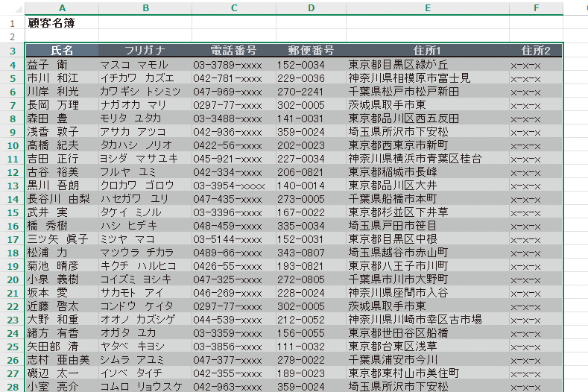
Task: Select row 28 header
Action: pos(13,386)
